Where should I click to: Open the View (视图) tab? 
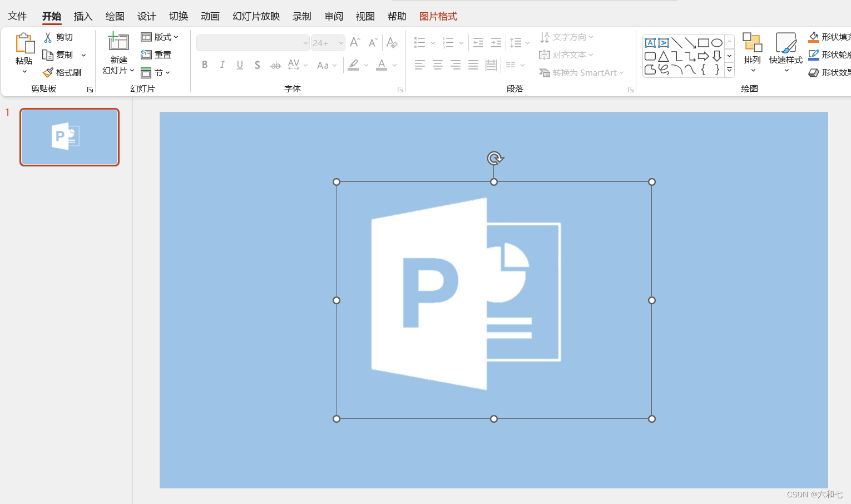[x=365, y=16]
